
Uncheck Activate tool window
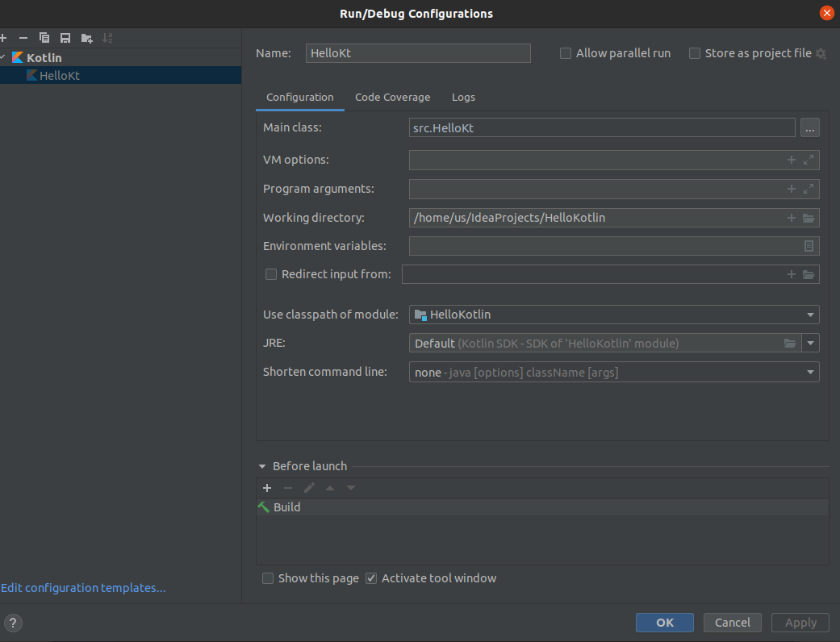click(371, 578)
